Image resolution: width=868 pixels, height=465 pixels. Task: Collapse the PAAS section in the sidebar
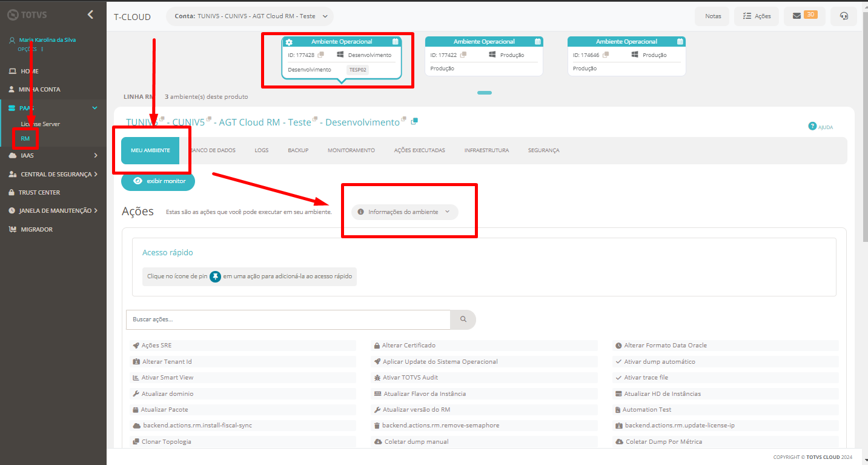tap(94, 108)
